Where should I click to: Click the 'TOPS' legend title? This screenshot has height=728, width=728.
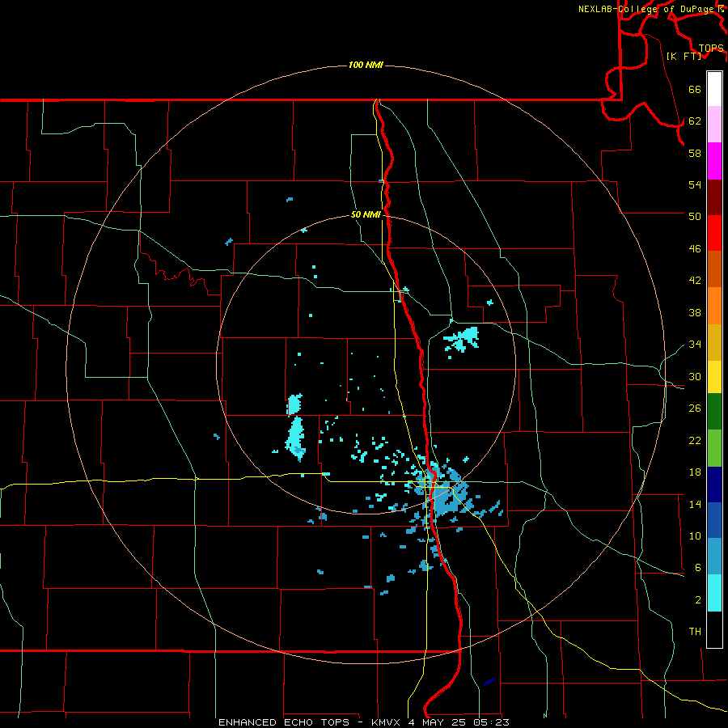[x=711, y=48]
